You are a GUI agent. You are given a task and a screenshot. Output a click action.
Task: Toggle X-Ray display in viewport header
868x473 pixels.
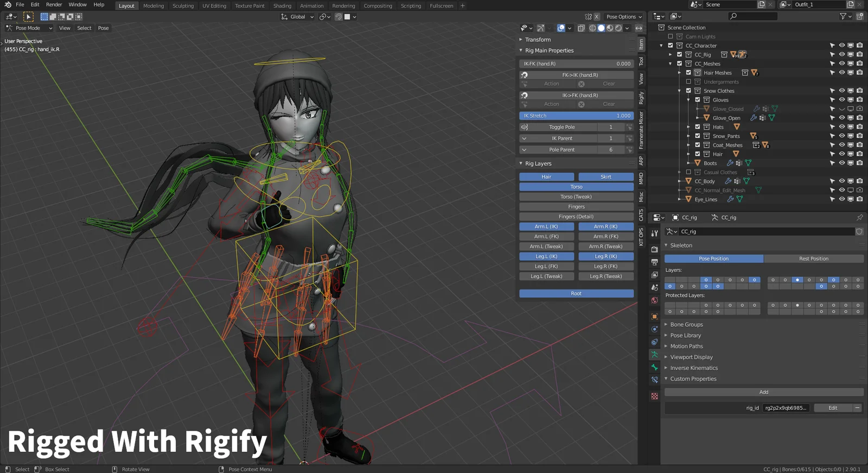pyautogui.click(x=581, y=28)
